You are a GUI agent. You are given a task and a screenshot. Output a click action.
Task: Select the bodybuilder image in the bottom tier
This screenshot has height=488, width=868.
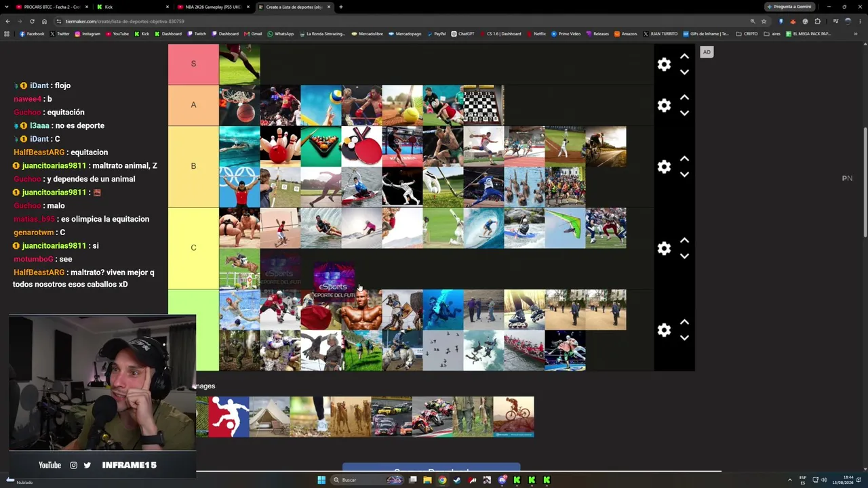(x=361, y=310)
